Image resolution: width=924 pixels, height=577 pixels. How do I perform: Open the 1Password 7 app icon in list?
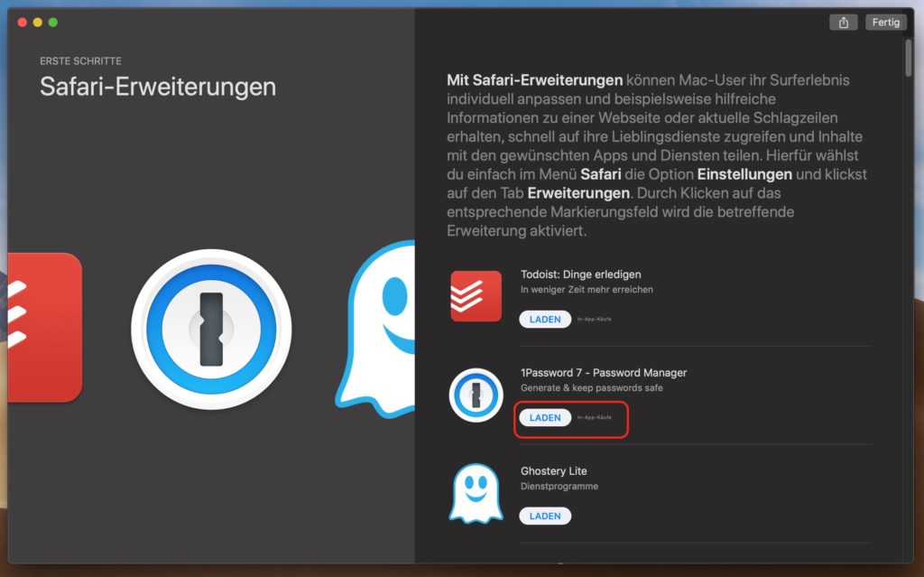point(476,395)
